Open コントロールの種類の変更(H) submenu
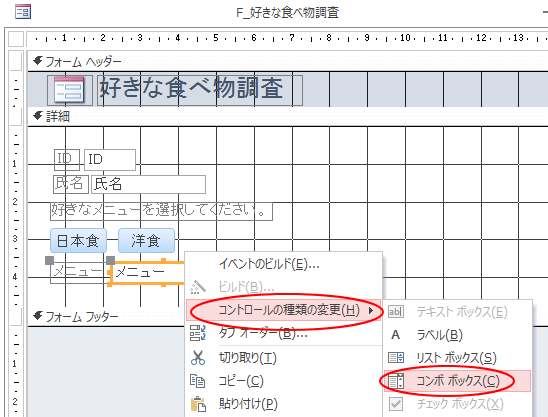This screenshot has height=417, width=548. [284, 310]
